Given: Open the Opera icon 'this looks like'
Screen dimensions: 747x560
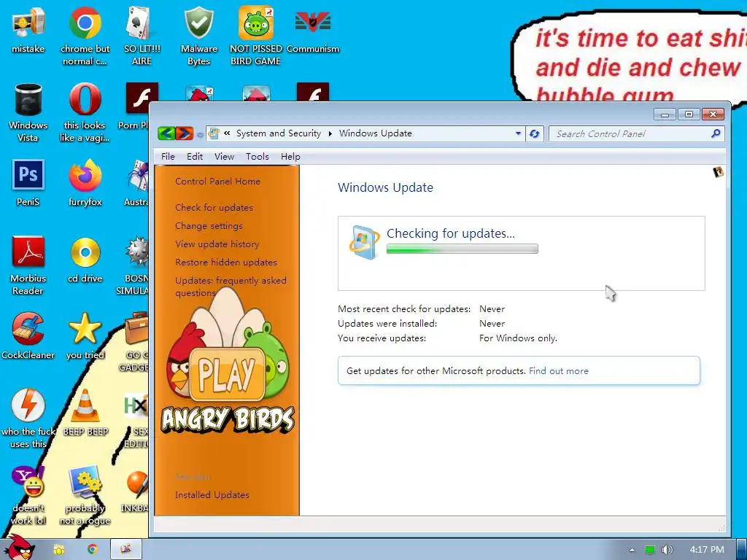Looking at the screenshot, I should coord(85,112).
